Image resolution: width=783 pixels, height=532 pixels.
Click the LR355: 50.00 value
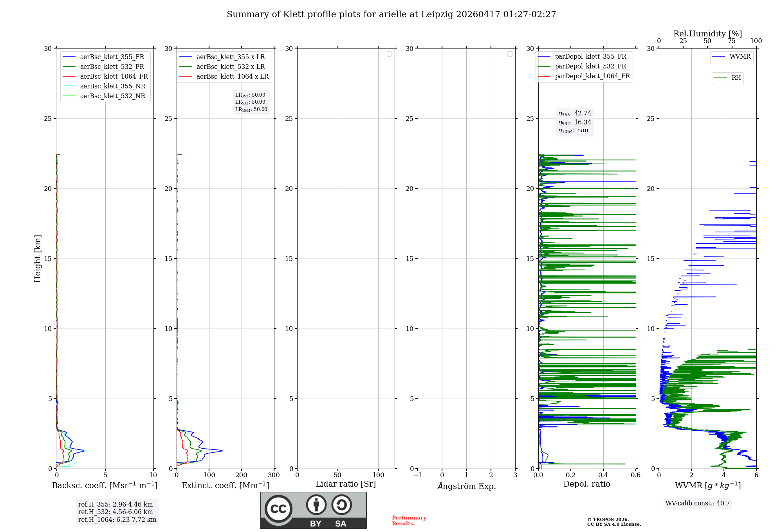(250, 95)
